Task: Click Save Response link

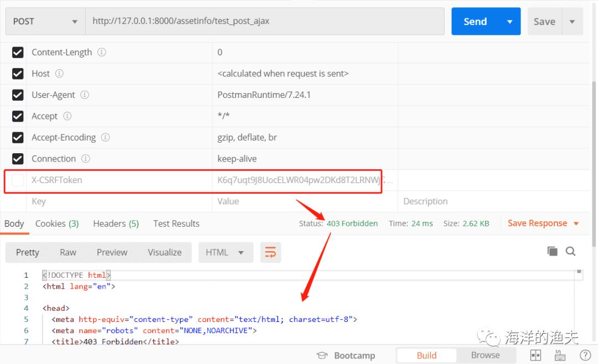Action: [x=537, y=223]
